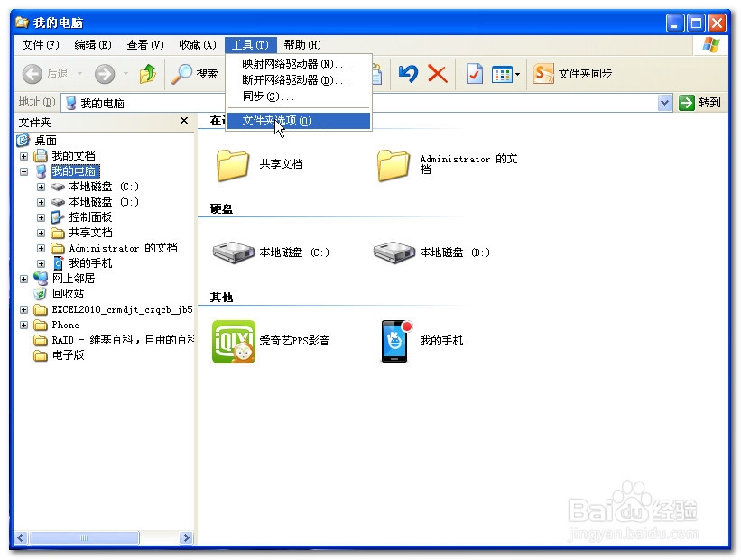Select 共享文档 in the folder tree

coord(90,233)
